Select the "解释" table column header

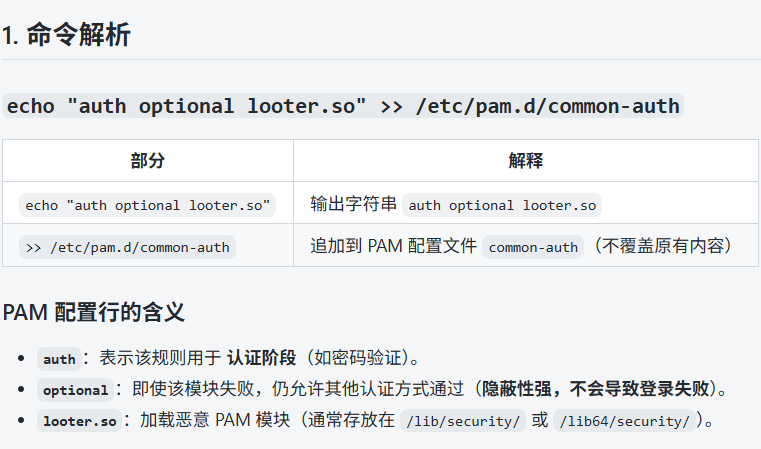click(525, 160)
